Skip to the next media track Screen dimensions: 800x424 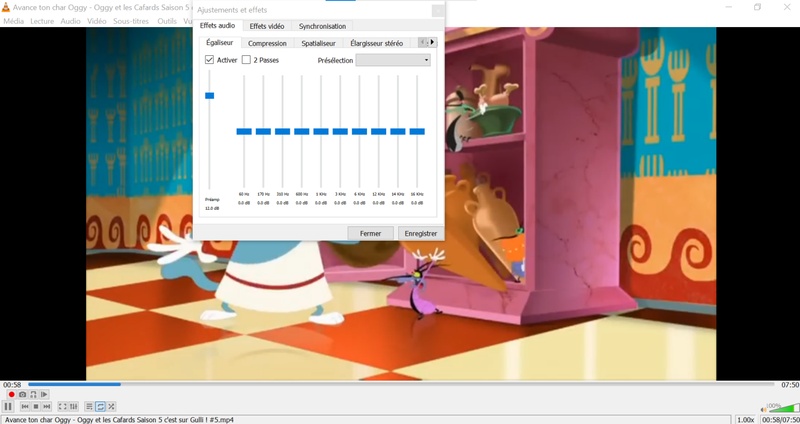(46, 406)
